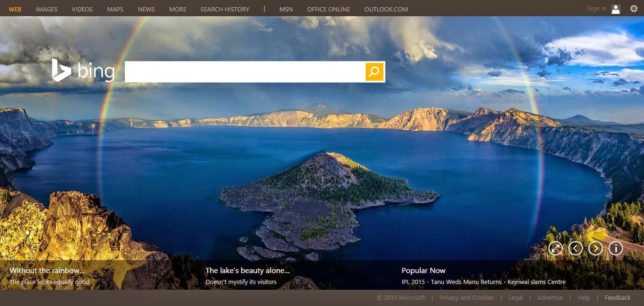View your SEARCH HISTORY

click(225, 9)
